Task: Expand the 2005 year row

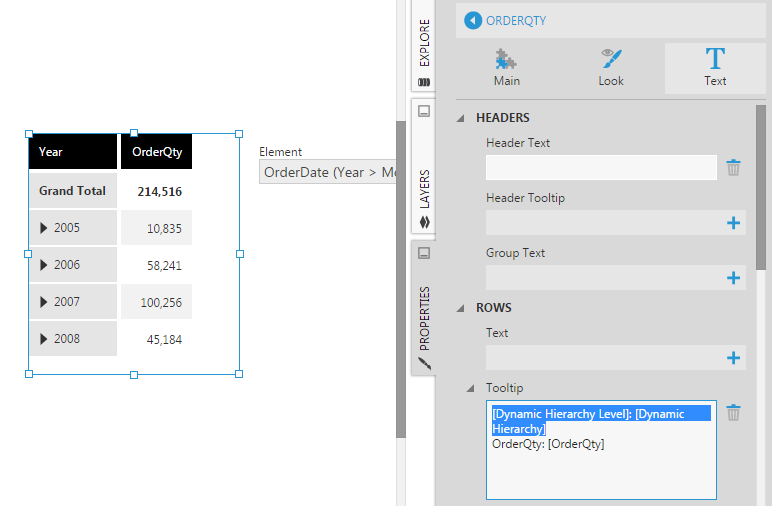Action: point(43,228)
